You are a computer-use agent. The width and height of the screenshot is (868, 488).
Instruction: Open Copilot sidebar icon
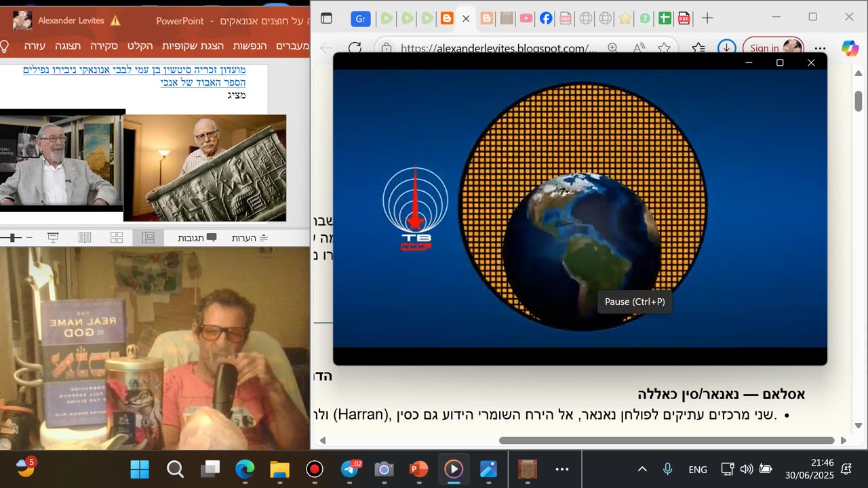tap(850, 48)
